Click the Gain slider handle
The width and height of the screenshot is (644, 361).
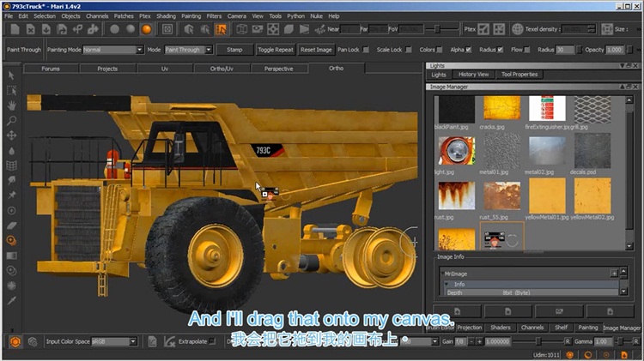point(538,341)
